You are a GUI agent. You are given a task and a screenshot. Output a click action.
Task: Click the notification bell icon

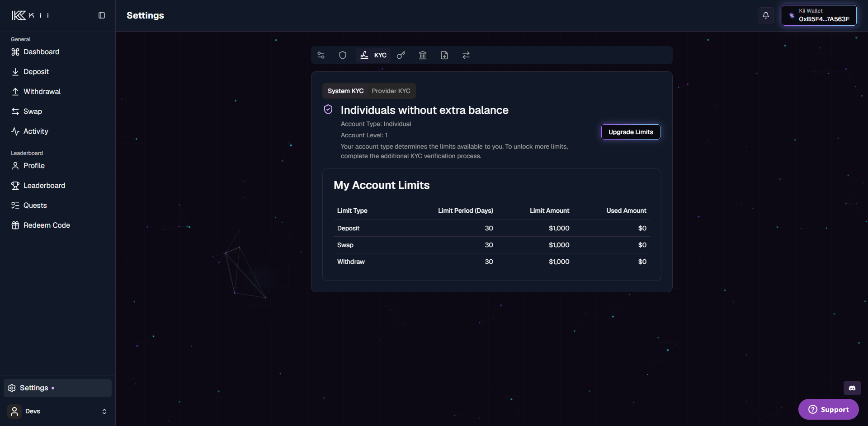pyautogui.click(x=766, y=15)
